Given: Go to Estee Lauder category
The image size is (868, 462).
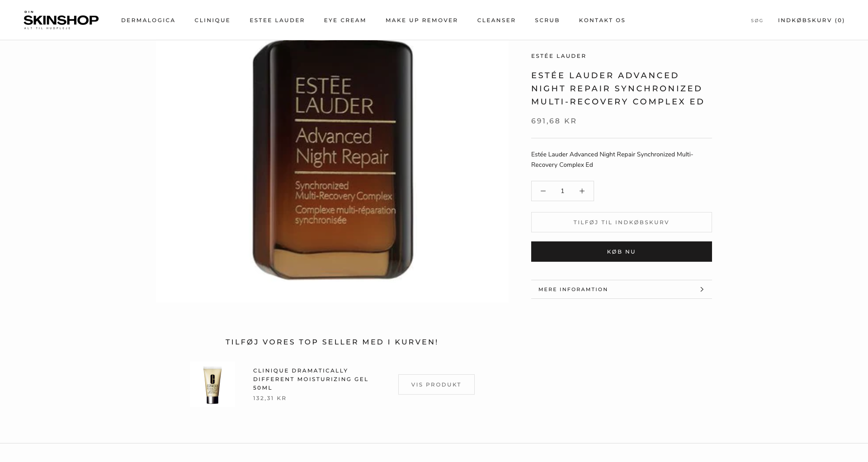Looking at the screenshot, I should [x=277, y=20].
